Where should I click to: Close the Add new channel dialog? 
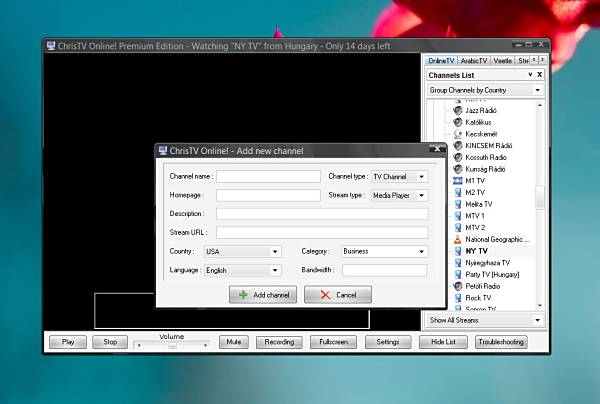click(437, 149)
